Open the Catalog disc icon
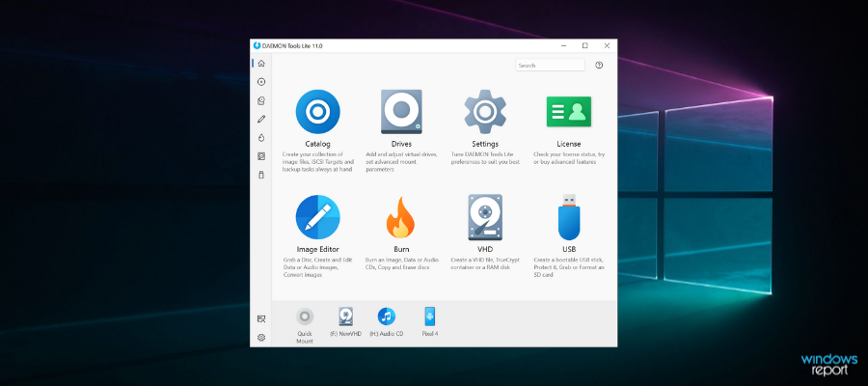 click(x=317, y=112)
